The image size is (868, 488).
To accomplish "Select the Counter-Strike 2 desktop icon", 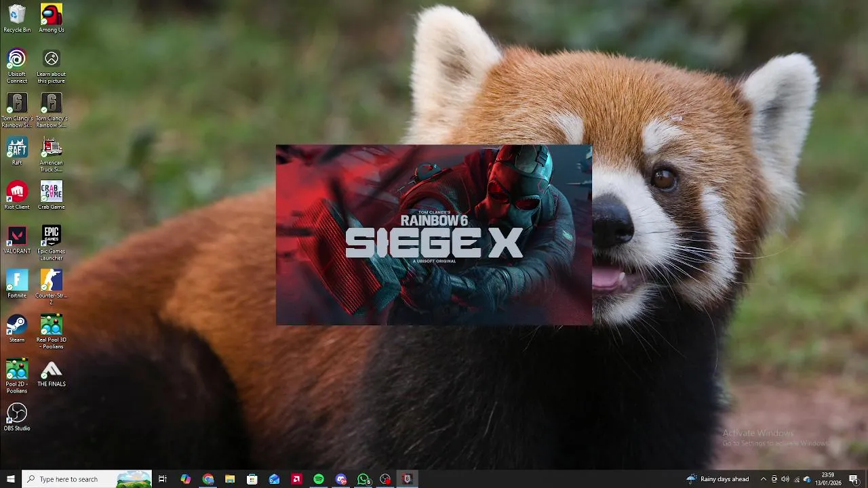I will click(52, 287).
